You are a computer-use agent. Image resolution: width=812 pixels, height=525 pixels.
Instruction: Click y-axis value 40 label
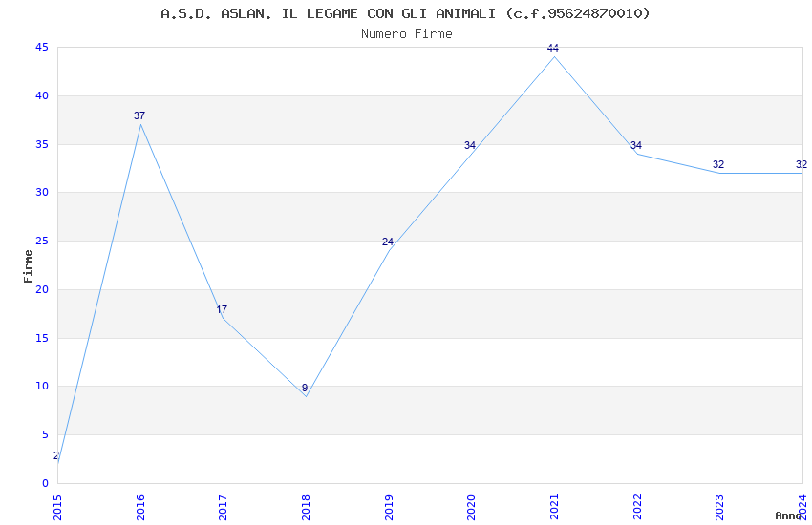tap(42, 96)
